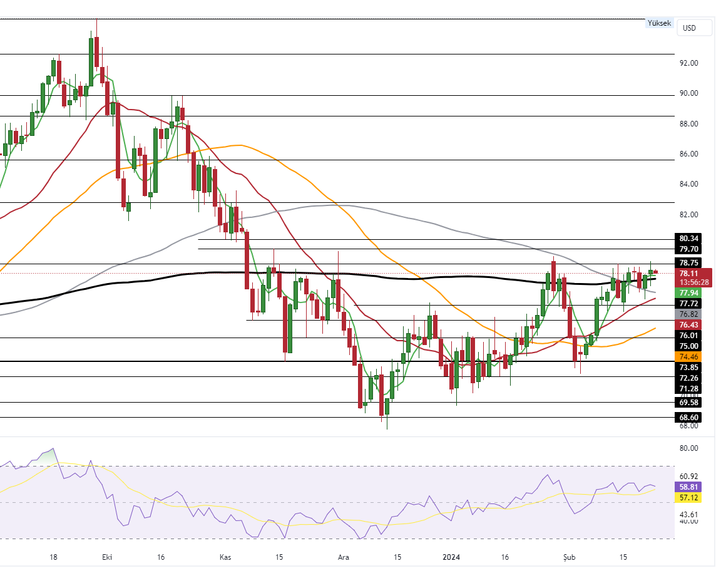
Task: Click the 90.00 price axis tick
Action: (x=688, y=93)
